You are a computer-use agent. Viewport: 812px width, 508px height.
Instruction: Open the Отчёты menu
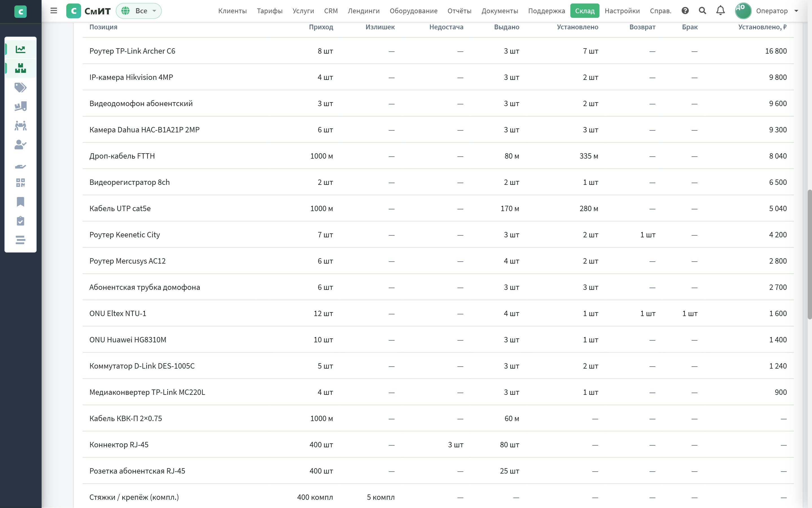tap(459, 11)
